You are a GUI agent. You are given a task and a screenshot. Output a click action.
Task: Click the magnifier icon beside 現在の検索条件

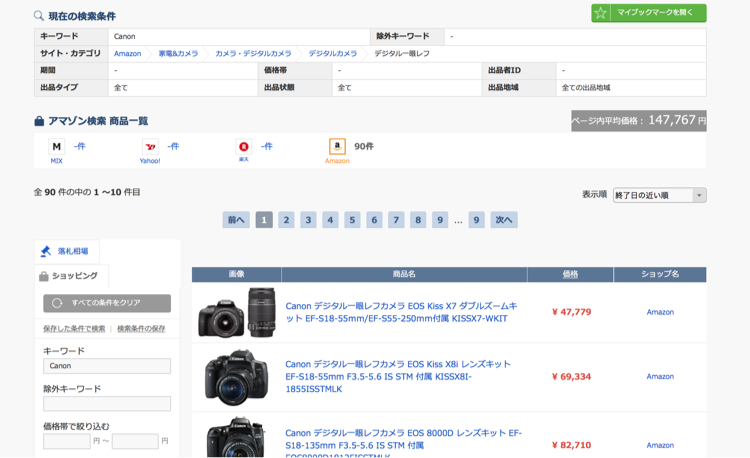pyautogui.click(x=39, y=16)
